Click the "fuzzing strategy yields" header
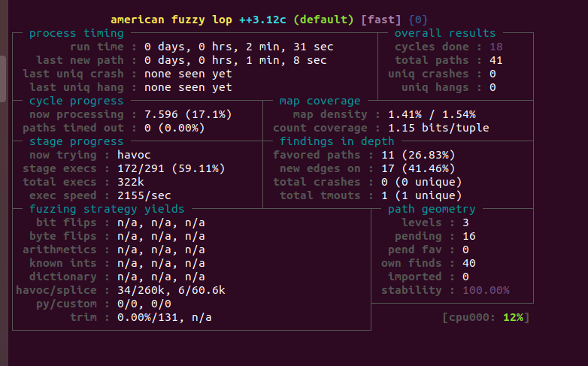The width and height of the screenshot is (588, 366). pos(107,209)
